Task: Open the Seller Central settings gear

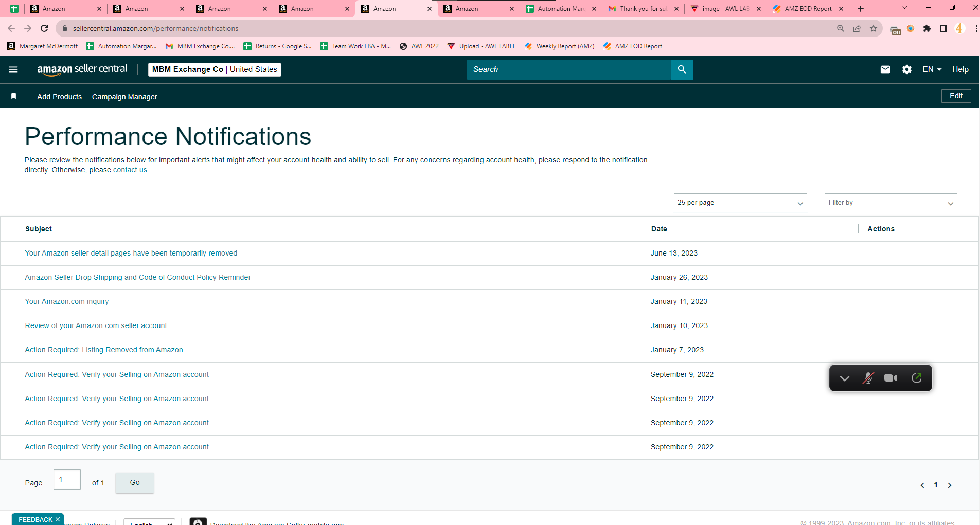Action: 907,69
